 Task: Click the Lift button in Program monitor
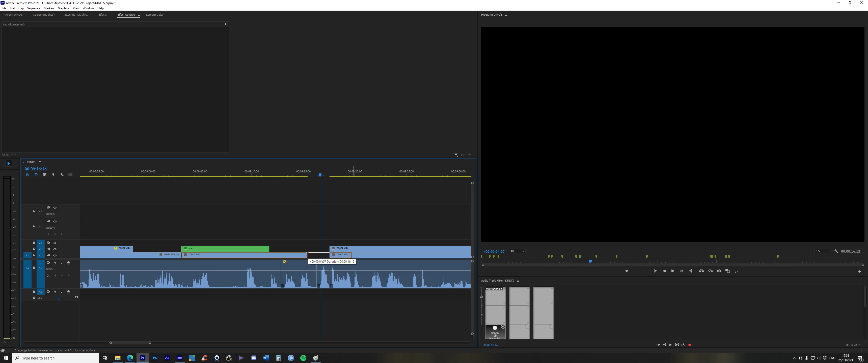(701, 271)
